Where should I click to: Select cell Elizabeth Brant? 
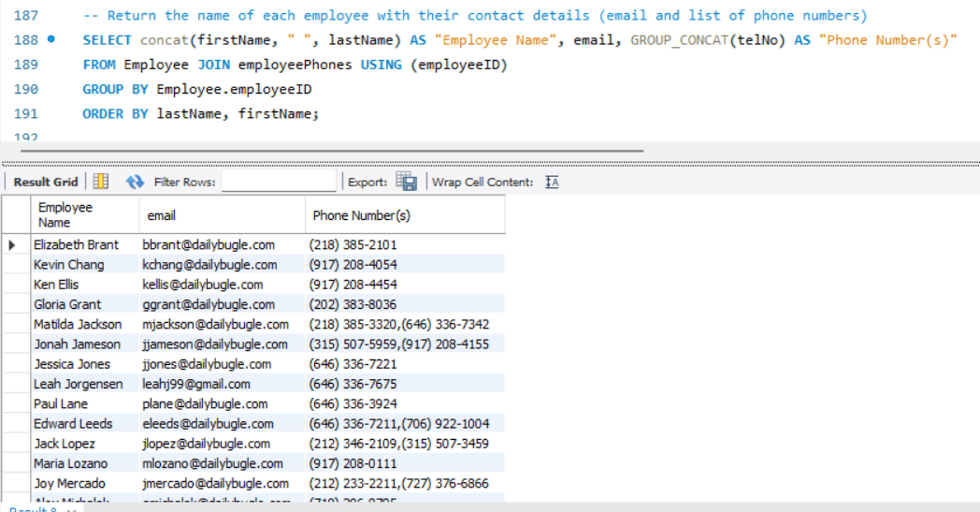[85, 244]
